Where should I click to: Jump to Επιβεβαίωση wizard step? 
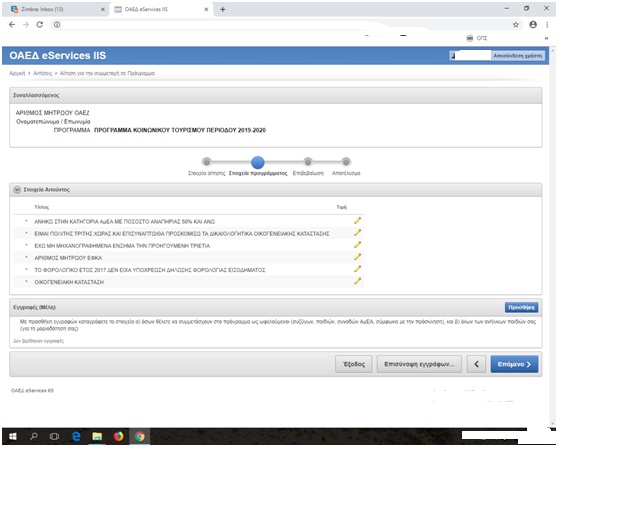[x=309, y=161]
